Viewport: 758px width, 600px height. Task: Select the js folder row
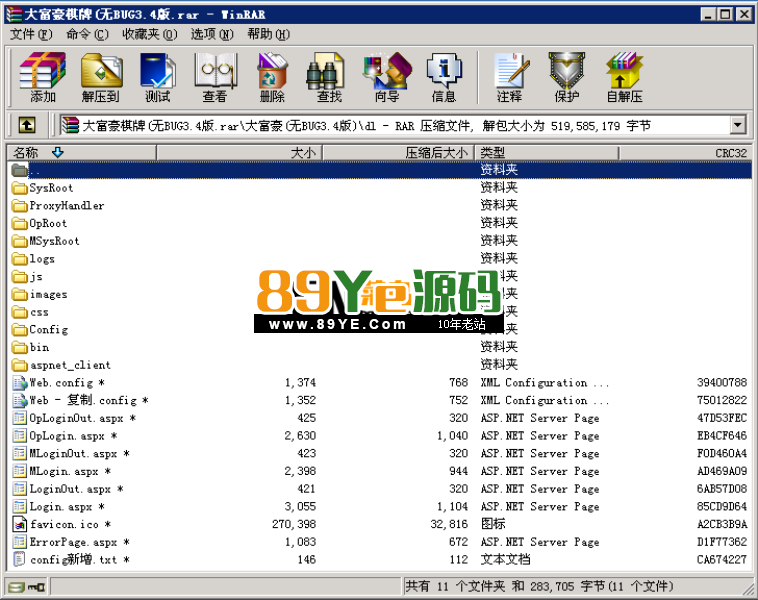pyautogui.click(x=380, y=277)
